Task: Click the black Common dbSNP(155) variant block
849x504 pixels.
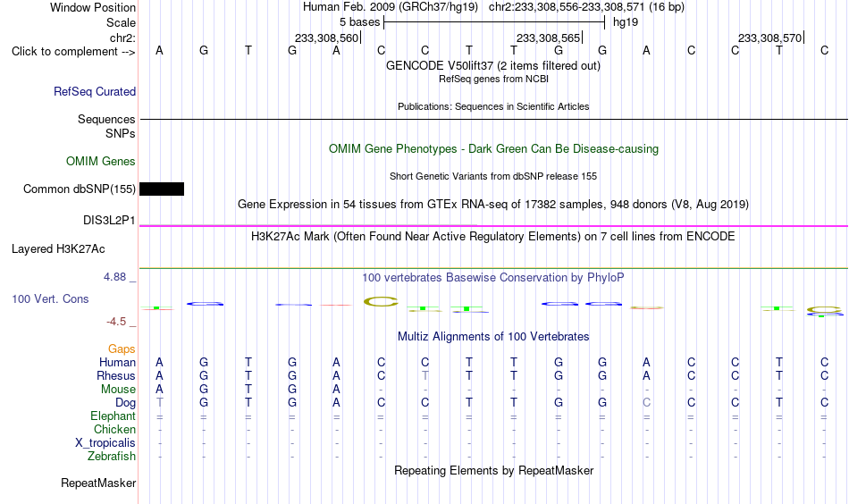Action: click(x=162, y=189)
